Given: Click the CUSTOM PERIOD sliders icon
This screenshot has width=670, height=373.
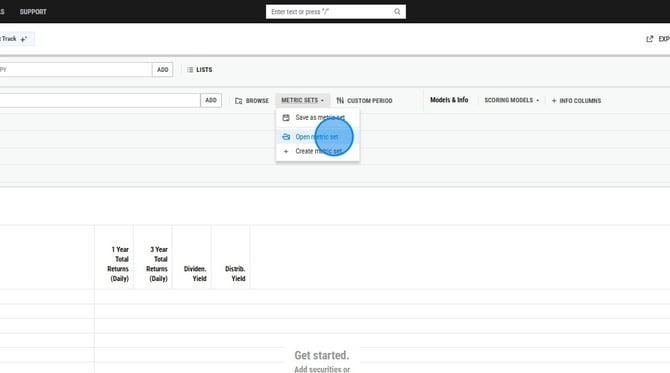Looking at the screenshot, I should 340,101.
